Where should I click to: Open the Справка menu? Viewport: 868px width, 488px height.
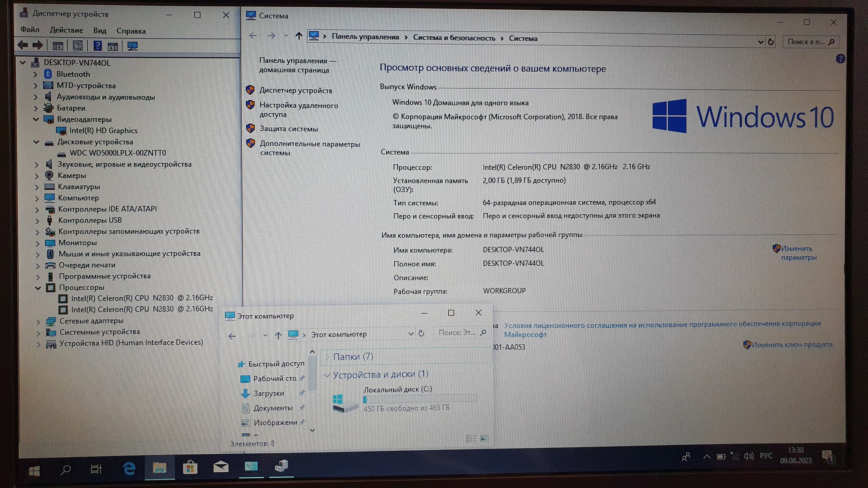131,31
